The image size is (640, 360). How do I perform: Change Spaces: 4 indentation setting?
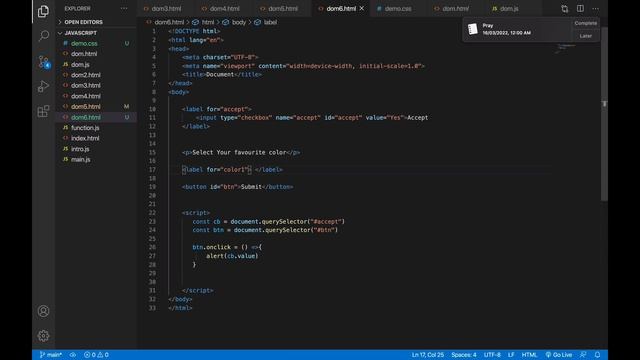coord(464,355)
